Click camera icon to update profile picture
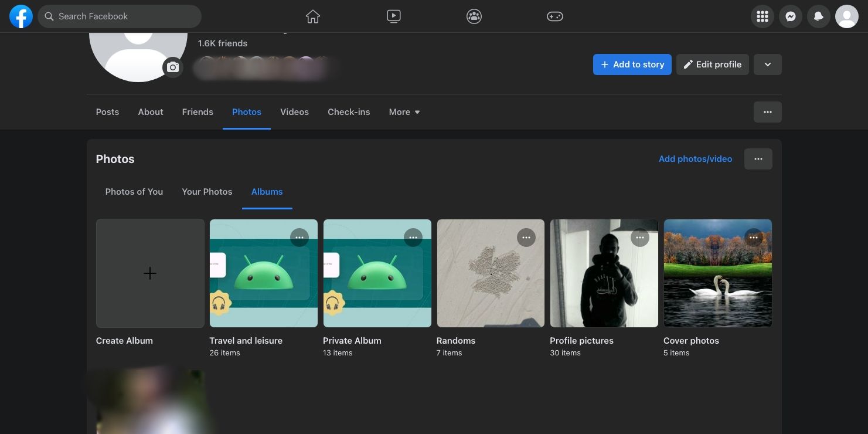 pyautogui.click(x=172, y=67)
